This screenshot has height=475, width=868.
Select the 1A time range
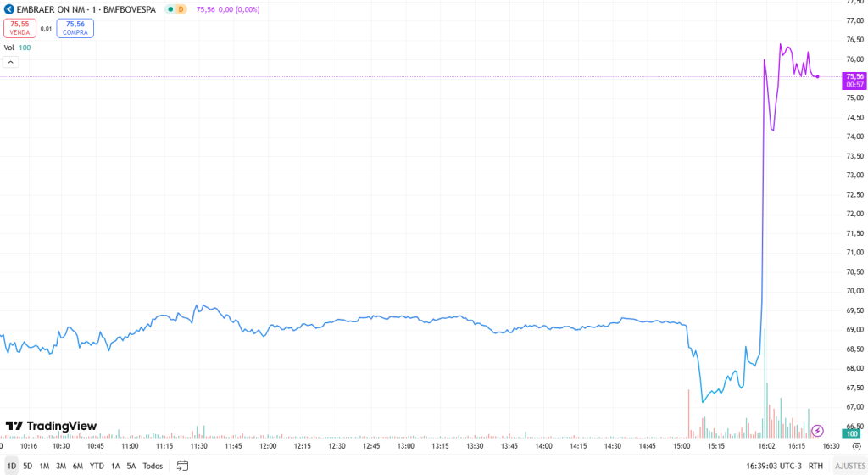(x=115, y=467)
